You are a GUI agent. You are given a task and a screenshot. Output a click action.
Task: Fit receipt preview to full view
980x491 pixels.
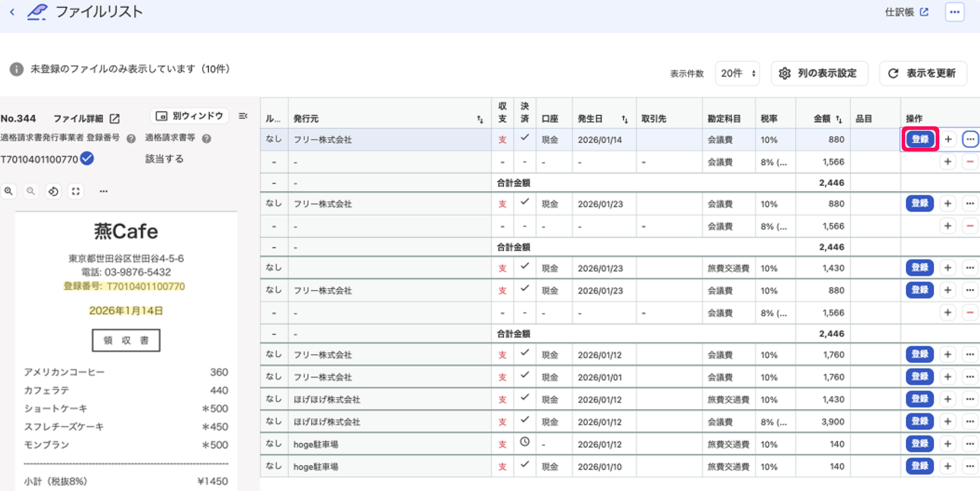(76, 191)
